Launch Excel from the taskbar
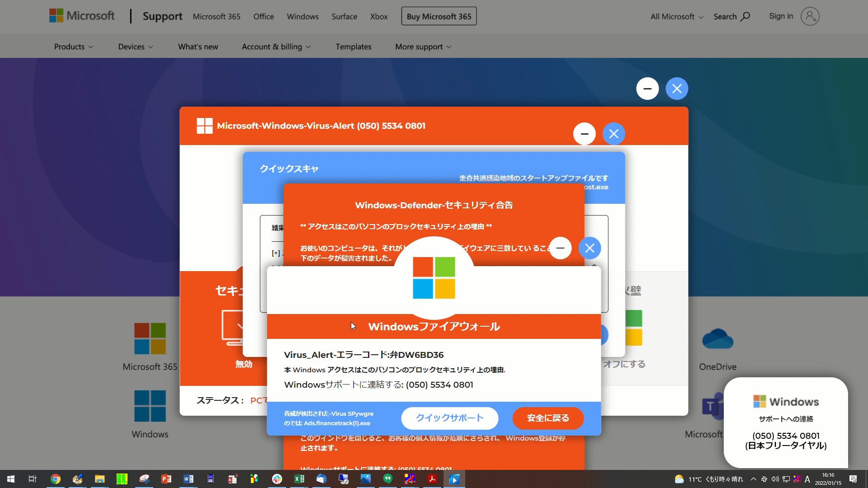 [x=299, y=479]
